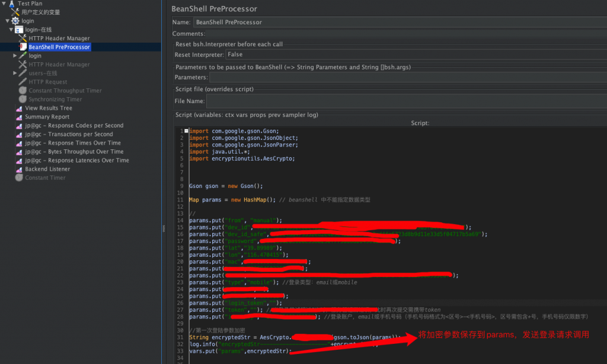Screen dimensions: 607x364
Task: Click the File Name input field
Action: [406, 101]
